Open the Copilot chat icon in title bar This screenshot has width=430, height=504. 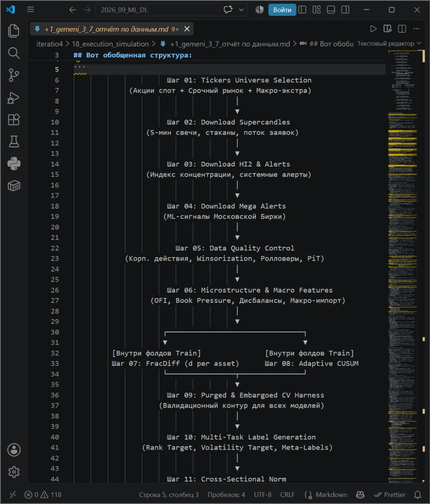(228, 10)
